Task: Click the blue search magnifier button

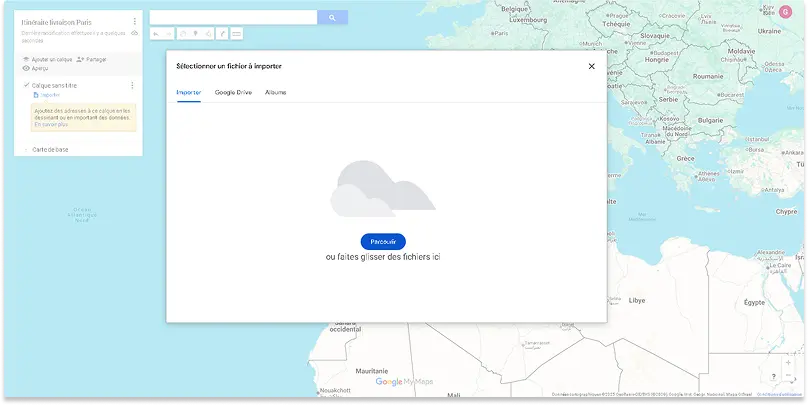Action: (x=332, y=18)
